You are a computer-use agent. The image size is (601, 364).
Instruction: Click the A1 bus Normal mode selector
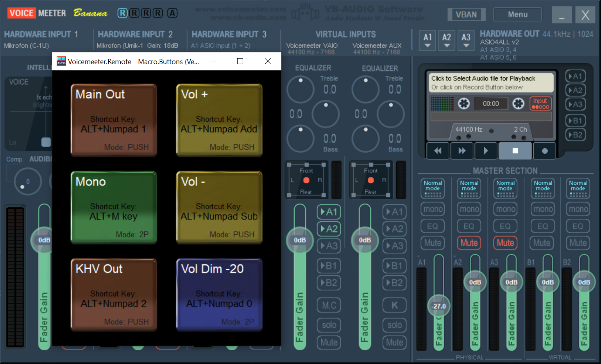coord(433,188)
